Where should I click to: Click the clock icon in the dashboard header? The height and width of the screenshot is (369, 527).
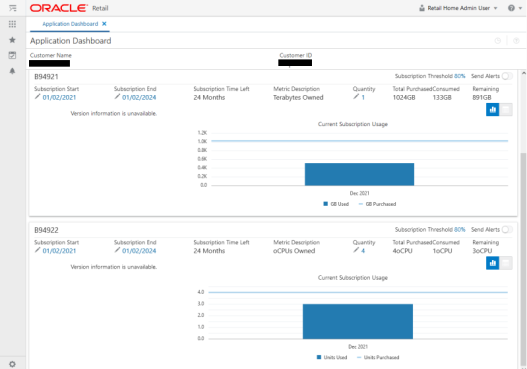click(x=498, y=41)
